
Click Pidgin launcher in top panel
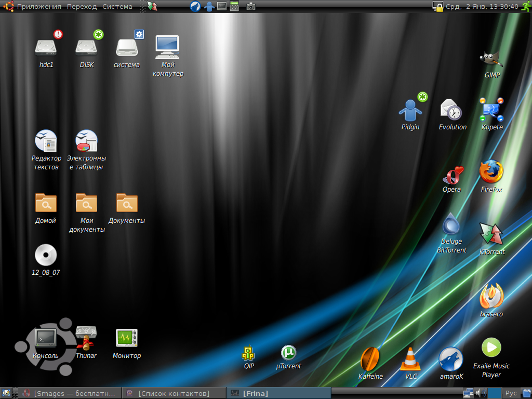pyautogui.click(x=209, y=6)
